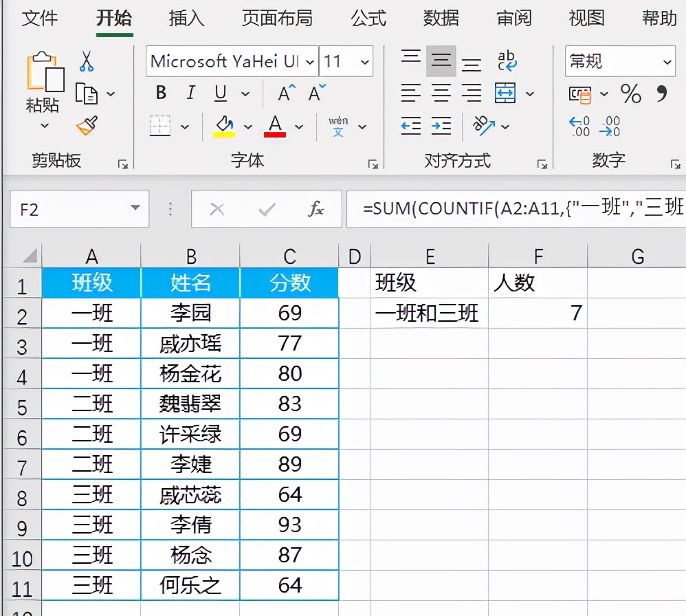Screen dimensions: 686x616
Task: Click the Paste clipboard icon
Action: pos(44,73)
